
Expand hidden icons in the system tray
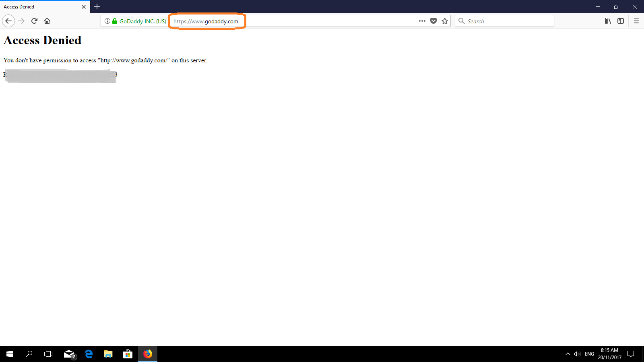pyautogui.click(x=568, y=354)
